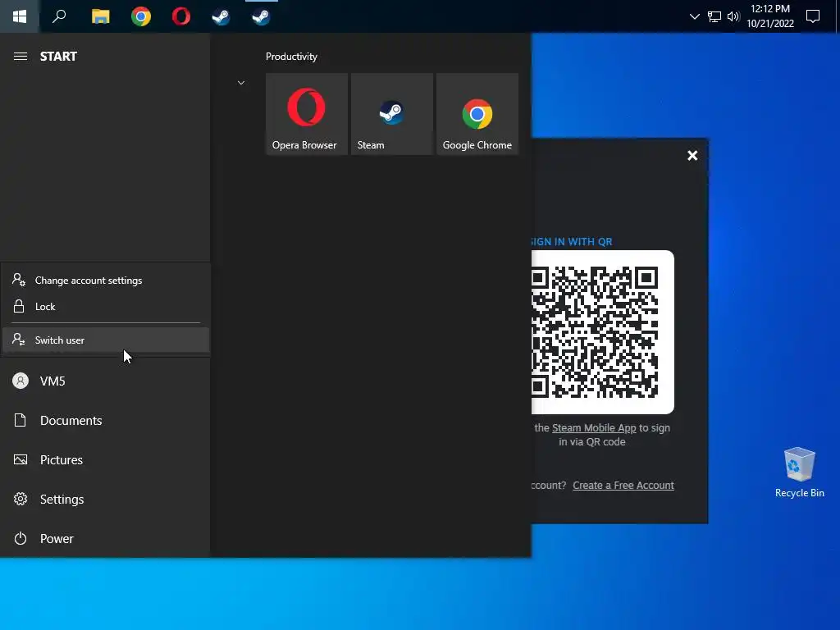Click the VM5 user account

coord(105,381)
